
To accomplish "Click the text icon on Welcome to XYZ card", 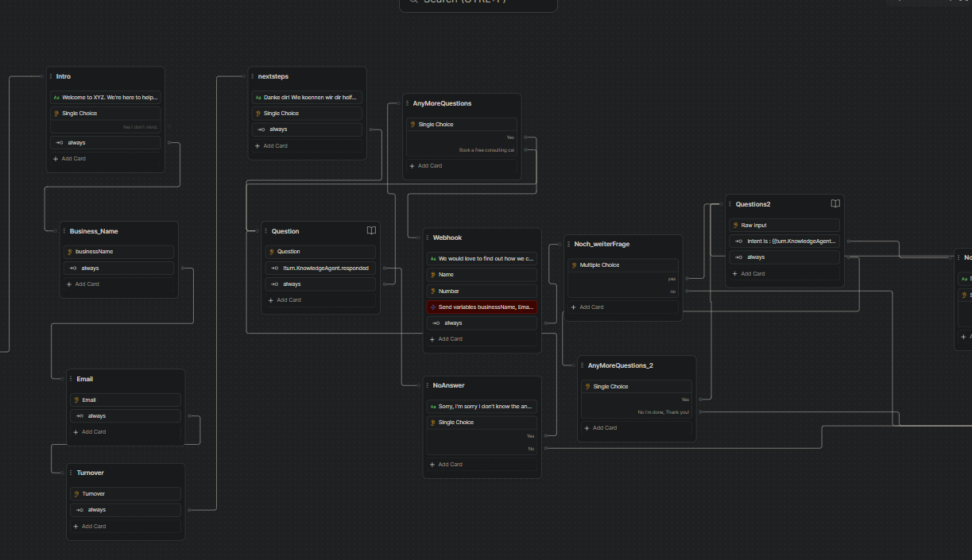I will pos(56,98).
